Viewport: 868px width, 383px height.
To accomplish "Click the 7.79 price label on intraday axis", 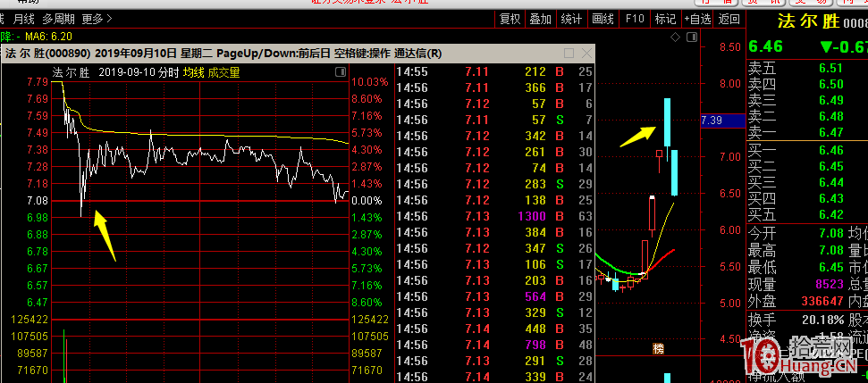I will (38, 82).
